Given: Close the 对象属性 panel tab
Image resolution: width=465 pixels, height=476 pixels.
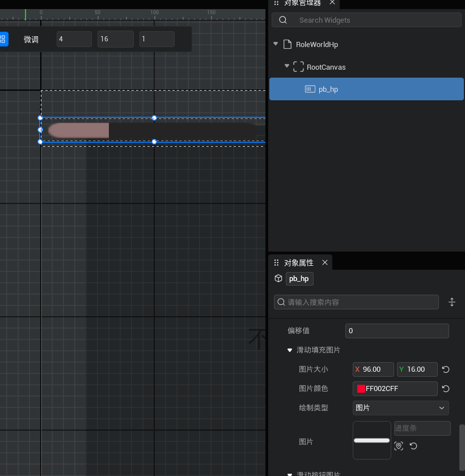Looking at the screenshot, I should (325, 262).
